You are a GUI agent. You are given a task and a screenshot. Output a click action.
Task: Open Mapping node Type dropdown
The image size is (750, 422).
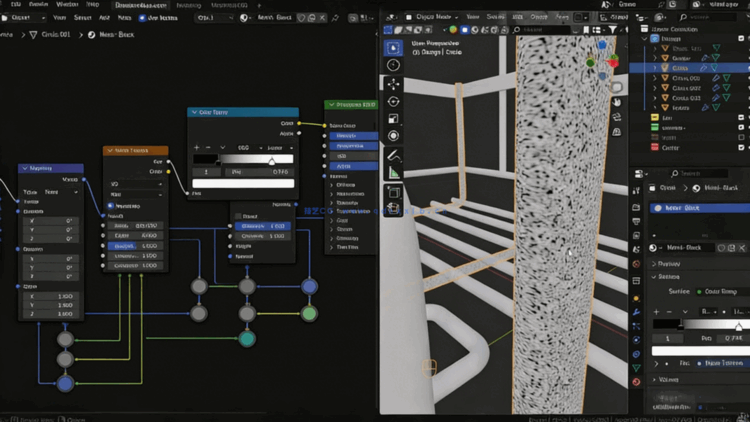61,192
